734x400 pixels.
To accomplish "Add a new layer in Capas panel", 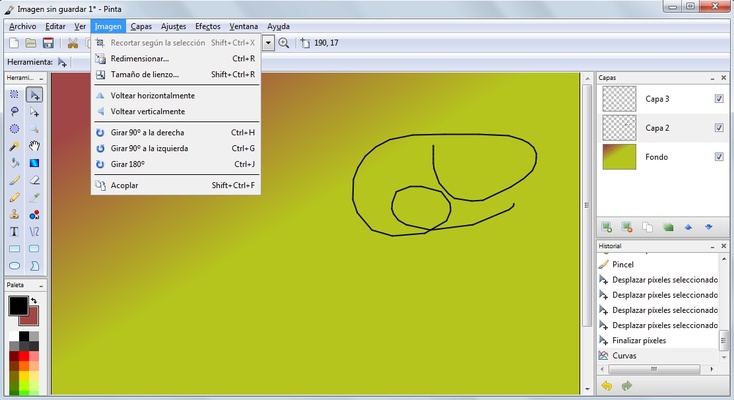I will coord(607,227).
